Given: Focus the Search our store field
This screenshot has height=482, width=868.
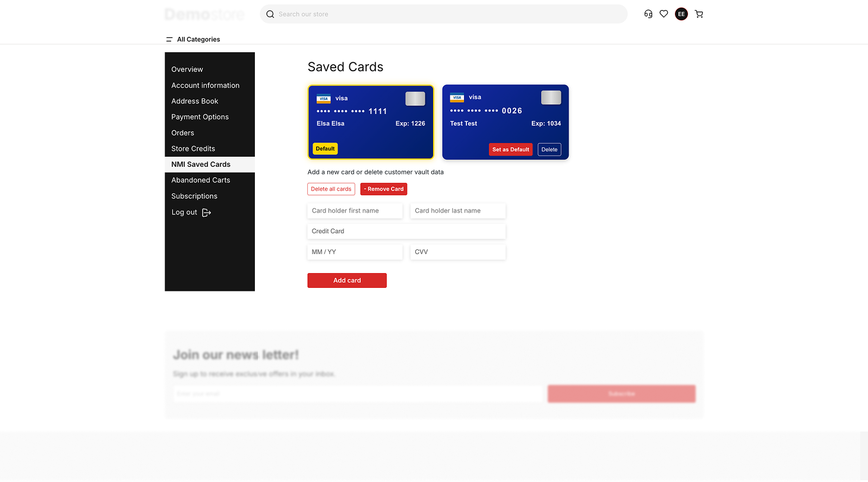Looking at the screenshot, I should 449,14.
